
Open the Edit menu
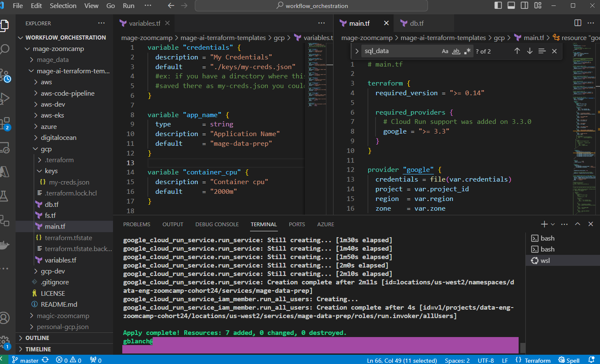click(36, 6)
